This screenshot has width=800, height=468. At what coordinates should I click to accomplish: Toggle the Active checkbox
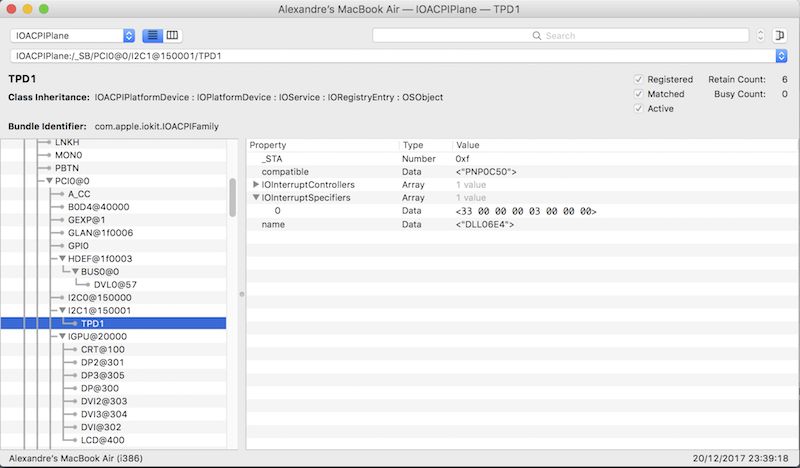click(638, 109)
